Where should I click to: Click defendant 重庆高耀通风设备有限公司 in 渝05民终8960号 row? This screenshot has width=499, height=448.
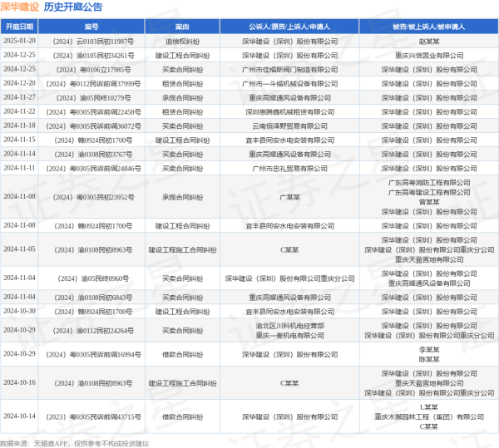tap(429, 283)
